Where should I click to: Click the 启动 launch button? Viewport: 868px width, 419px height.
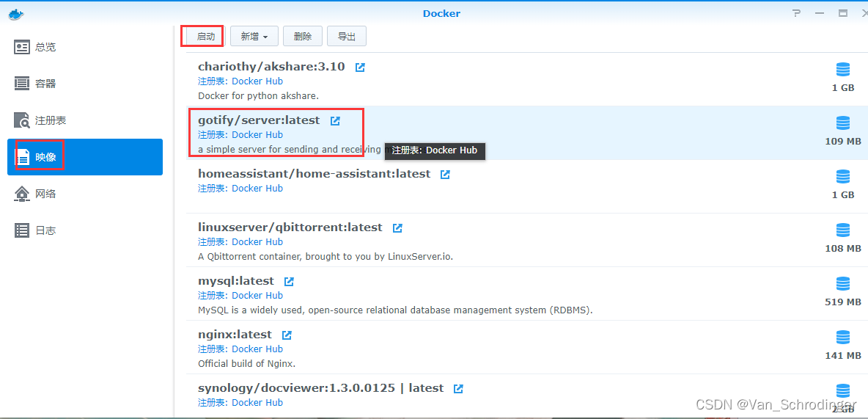(x=205, y=37)
